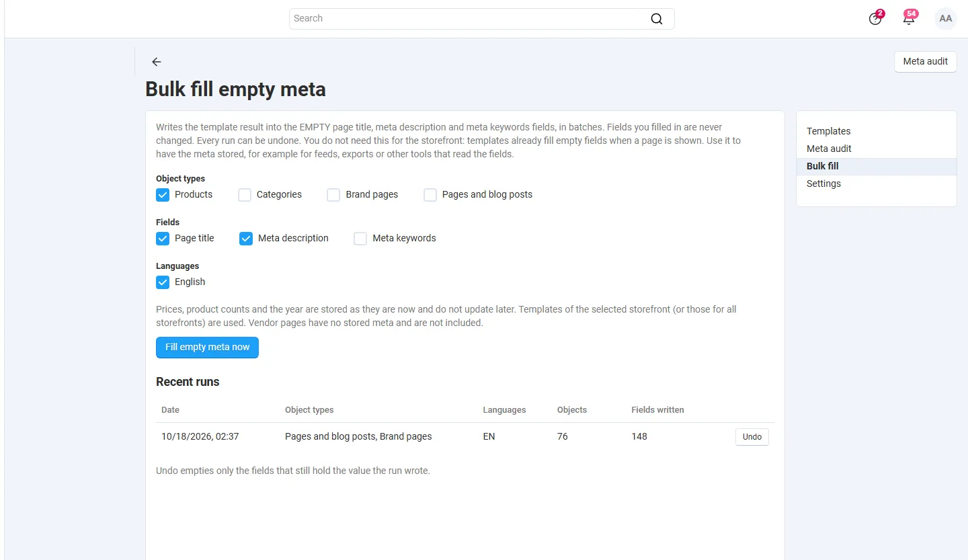Click the Bulk fill empty meta title
The image size is (968, 560).
pos(235,89)
